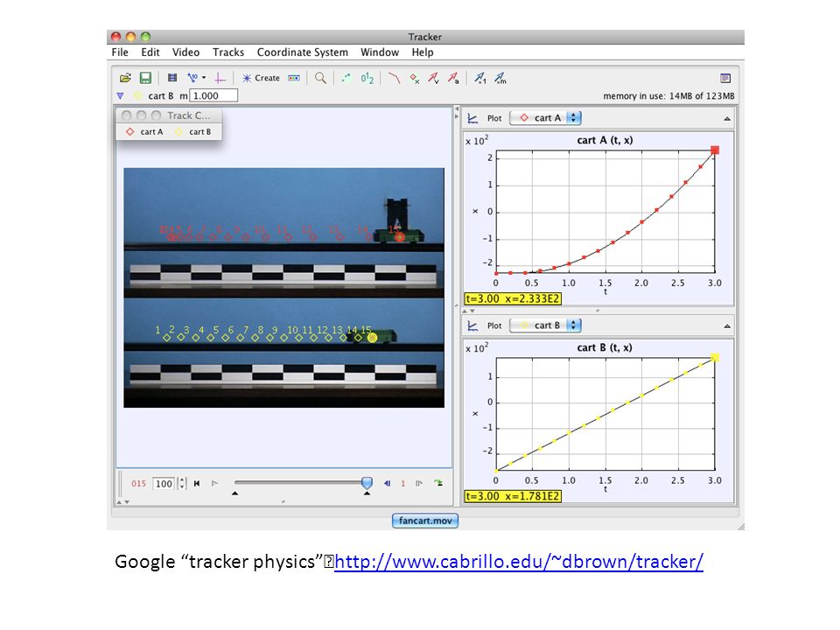Toggle the loop playback green icon

tap(438, 483)
